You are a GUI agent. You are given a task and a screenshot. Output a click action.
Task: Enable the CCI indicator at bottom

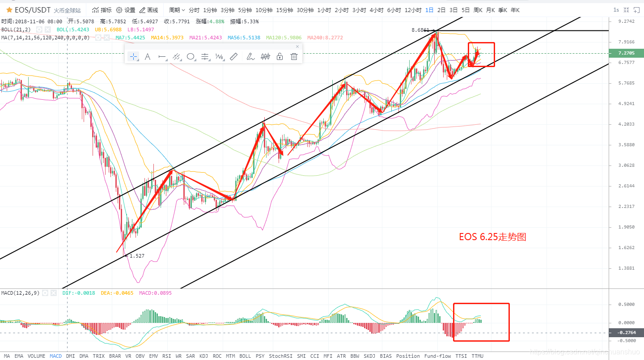click(314, 356)
